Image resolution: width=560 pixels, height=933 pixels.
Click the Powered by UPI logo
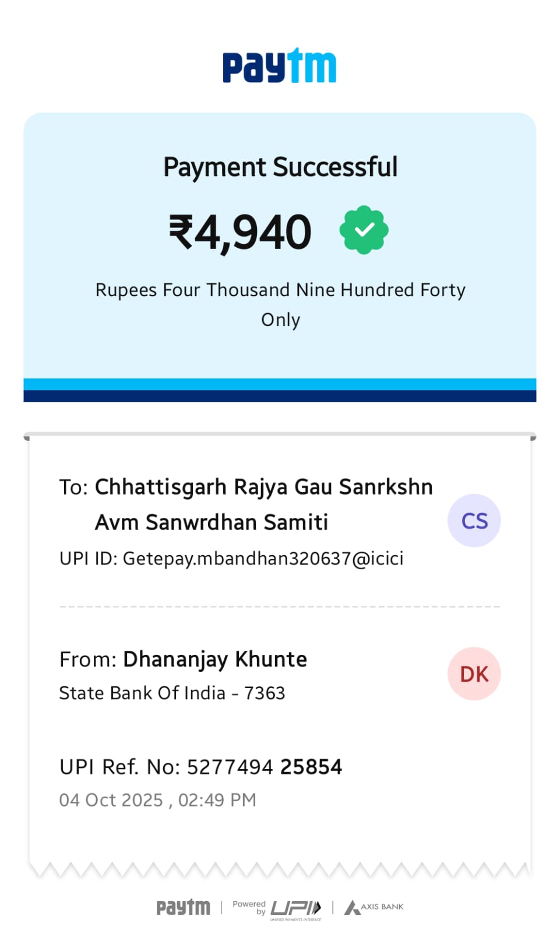[277, 908]
